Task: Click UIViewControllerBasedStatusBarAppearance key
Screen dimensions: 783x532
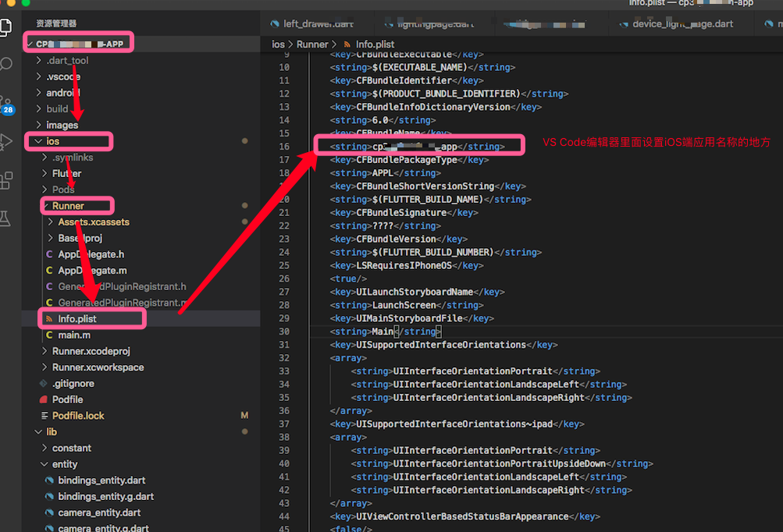Action: coord(465,516)
